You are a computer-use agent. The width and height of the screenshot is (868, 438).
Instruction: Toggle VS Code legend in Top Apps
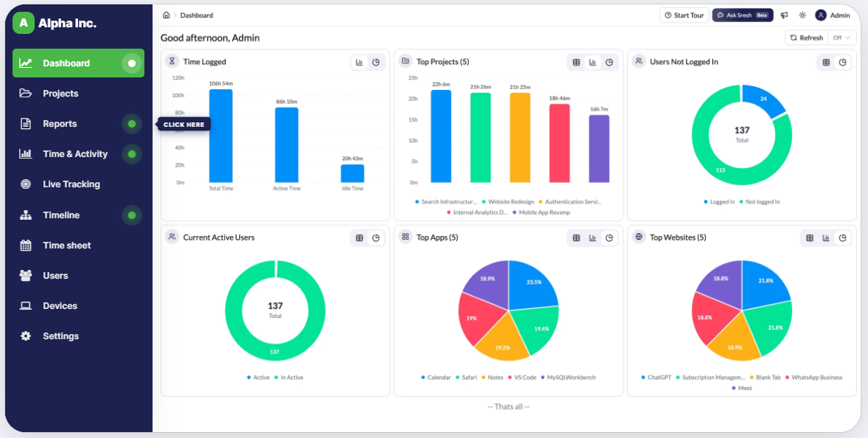pos(522,378)
